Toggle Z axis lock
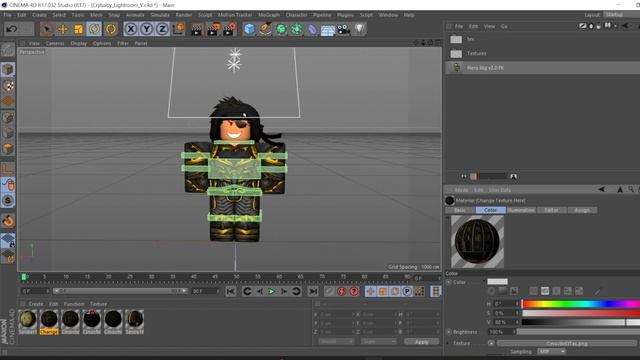 click(162, 29)
